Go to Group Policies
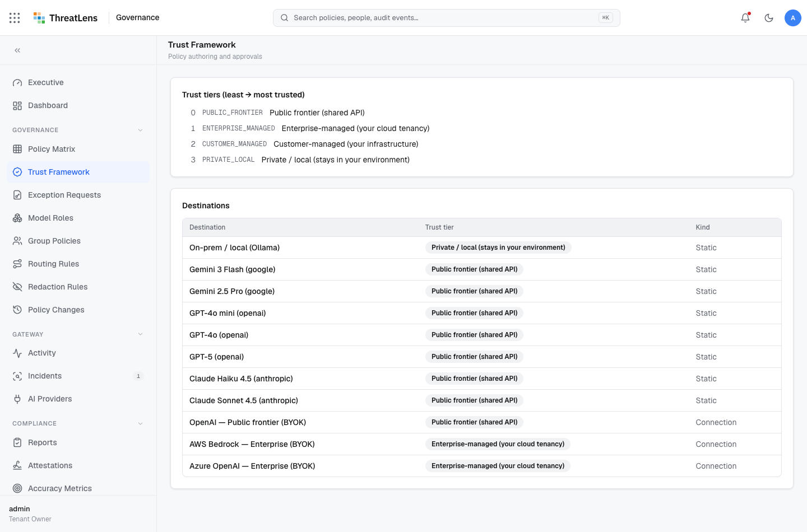The height and width of the screenshot is (532, 807). (78, 241)
